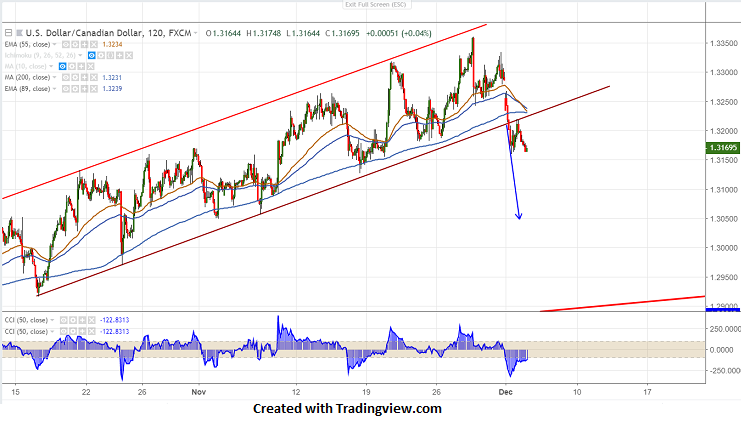
Task: Expand the lower CCI (50, close) dropdown arrow
Action: click(x=52, y=331)
